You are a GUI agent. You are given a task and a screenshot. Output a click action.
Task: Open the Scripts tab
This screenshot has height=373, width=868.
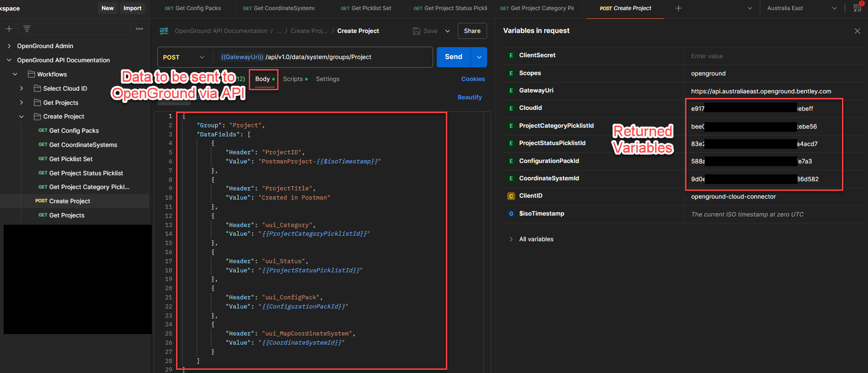(x=295, y=79)
